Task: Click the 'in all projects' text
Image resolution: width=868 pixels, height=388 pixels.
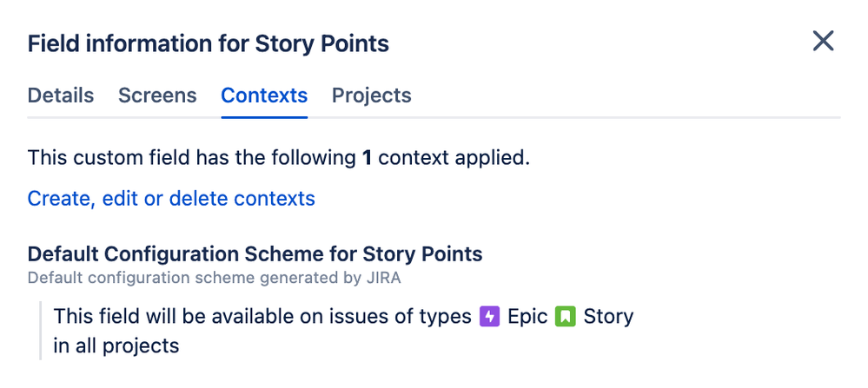Action: pos(116,346)
